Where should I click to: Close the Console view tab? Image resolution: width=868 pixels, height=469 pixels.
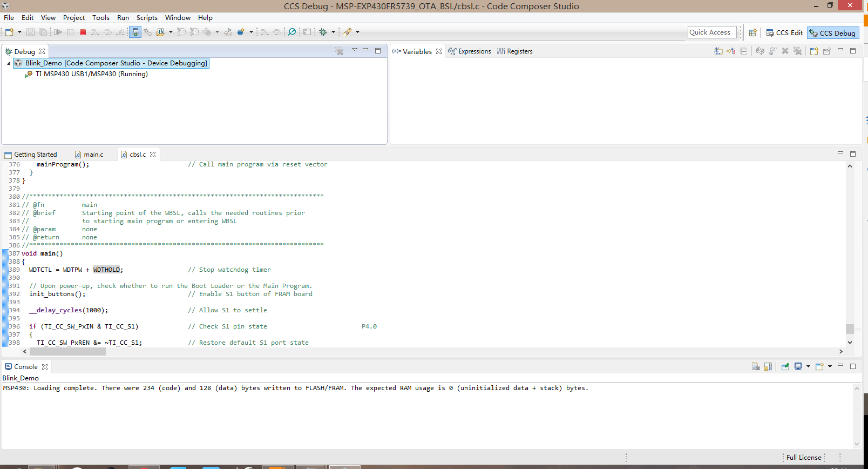pyautogui.click(x=45, y=367)
